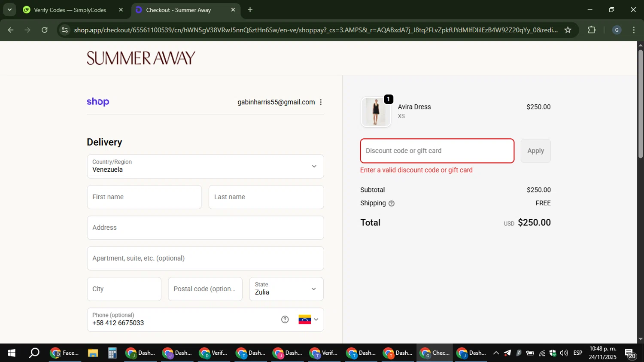
Task: Open the volume control tray icon
Action: [564, 353]
